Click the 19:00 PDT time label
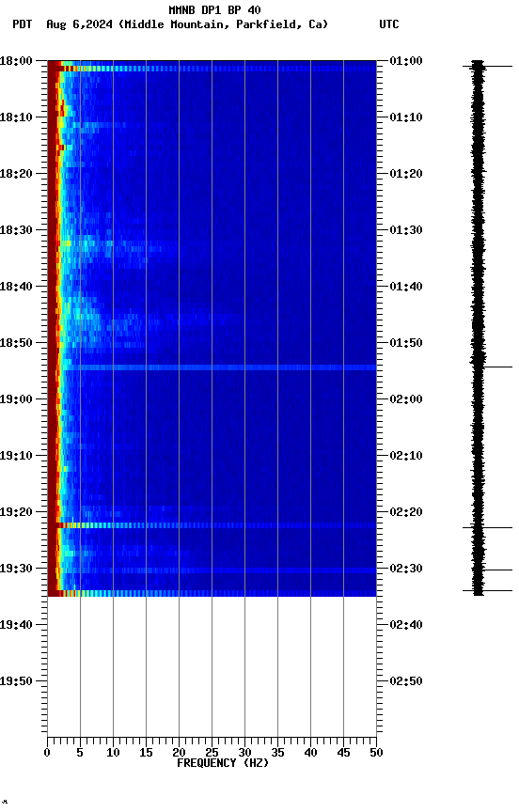Screen dimensions: 519x812 [x=16, y=399]
